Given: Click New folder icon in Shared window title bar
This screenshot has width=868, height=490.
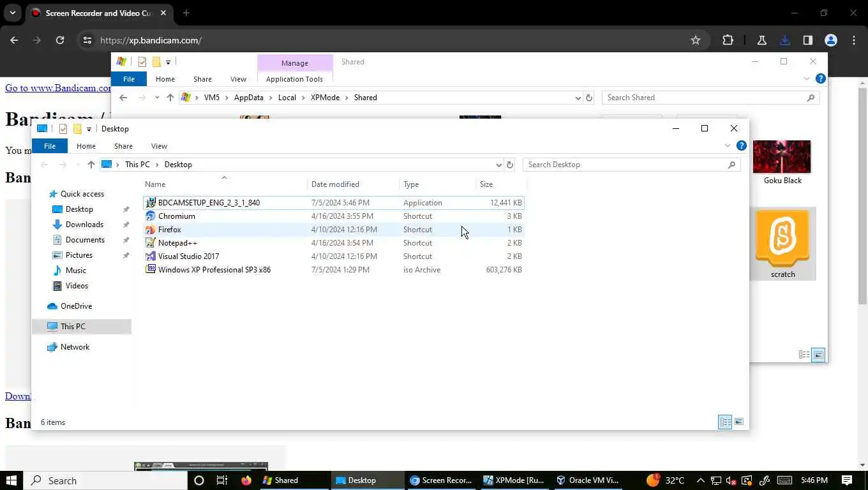Looking at the screenshot, I should [156, 62].
